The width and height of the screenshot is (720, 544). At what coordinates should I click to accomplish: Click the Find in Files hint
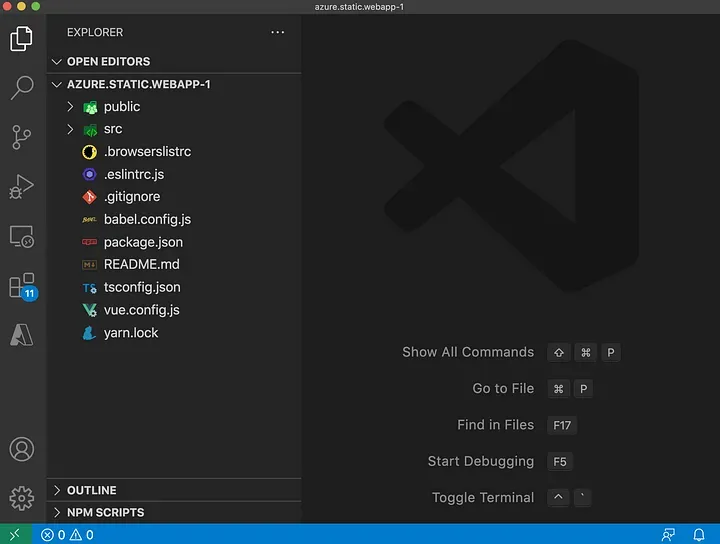click(x=495, y=425)
